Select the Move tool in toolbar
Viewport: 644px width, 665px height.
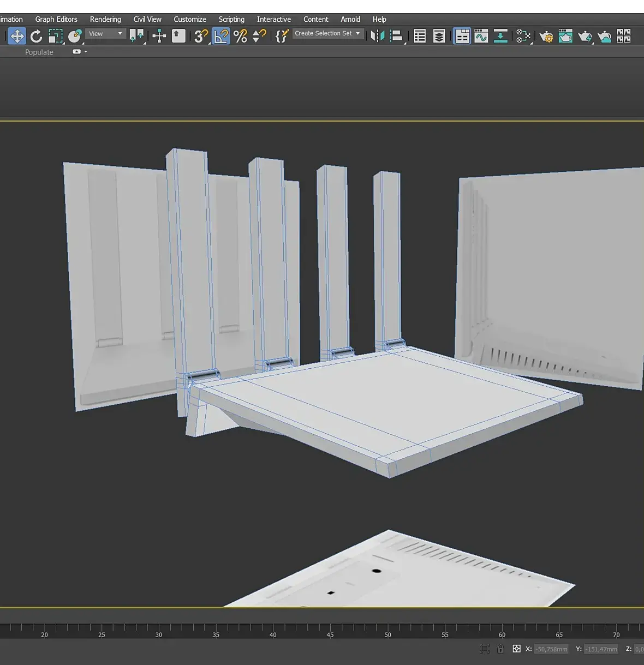click(17, 37)
